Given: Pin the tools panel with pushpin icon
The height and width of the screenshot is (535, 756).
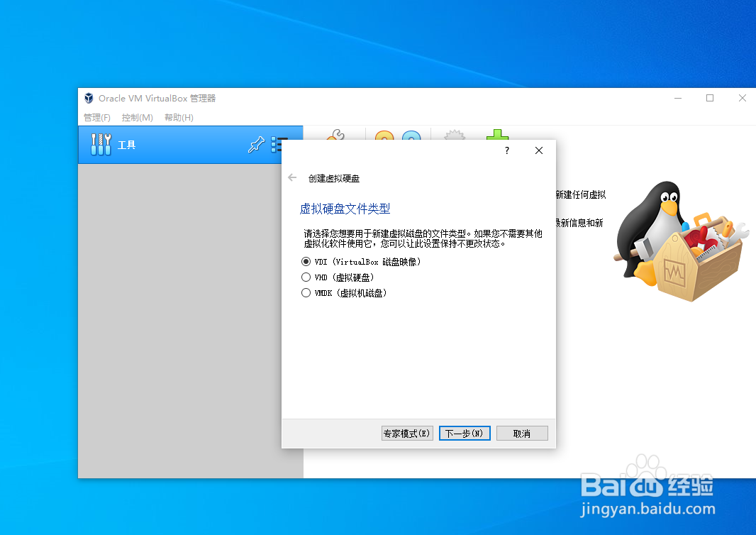Looking at the screenshot, I should pos(256,144).
